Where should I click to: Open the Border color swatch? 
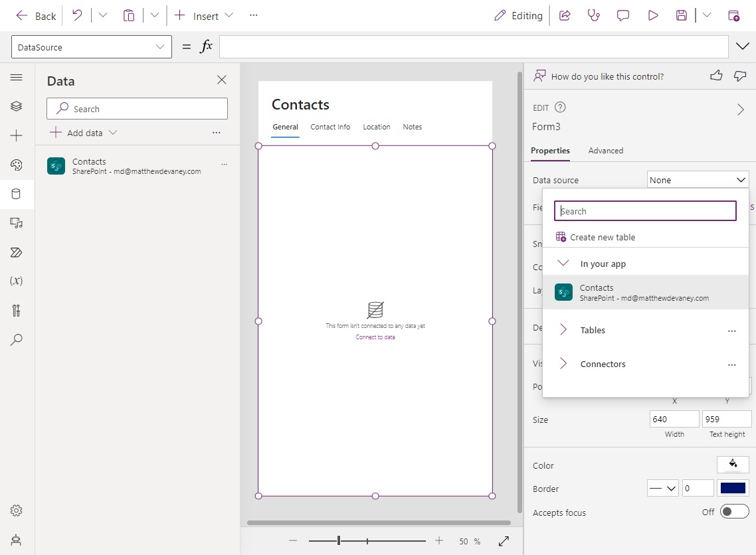click(733, 488)
